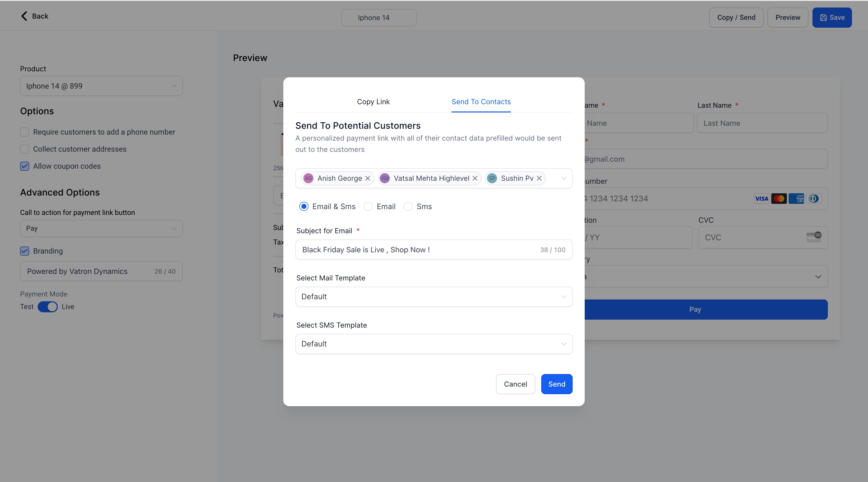The height and width of the screenshot is (482, 868).
Task: Open the Select SMS Template dropdown
Action: (x=434, y=344)
